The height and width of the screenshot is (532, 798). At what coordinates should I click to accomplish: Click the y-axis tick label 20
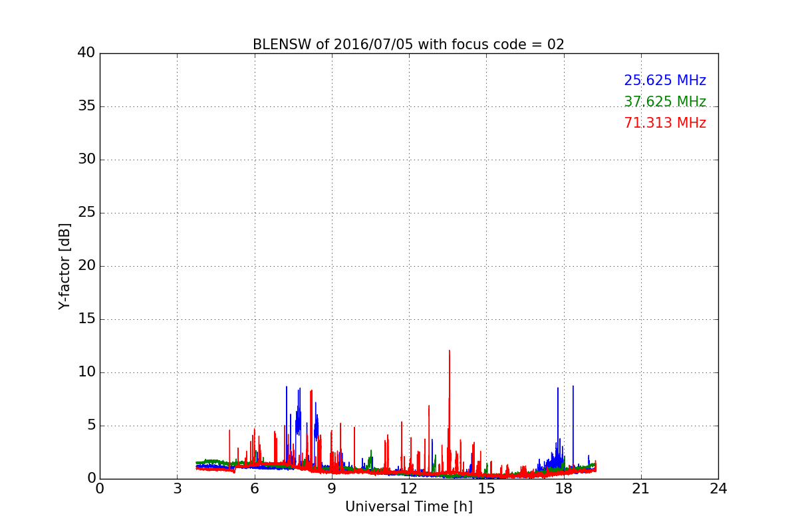[x=86, y=266]
